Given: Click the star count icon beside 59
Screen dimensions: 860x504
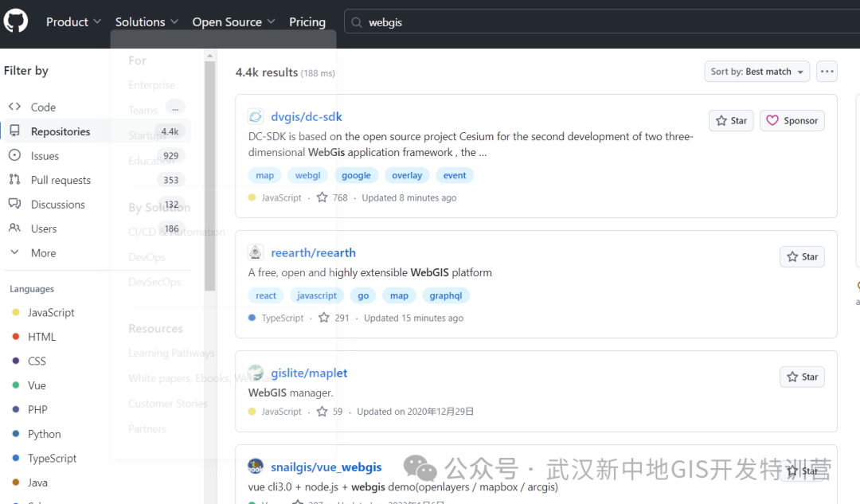Looking at the screenshot, I should coord(322,411).
